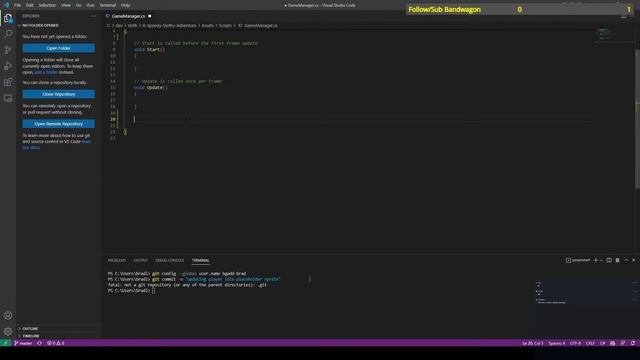The height and width of the screenshot is (360, 640).
Task: Expand the TIMELINE section
Action: 29,336
